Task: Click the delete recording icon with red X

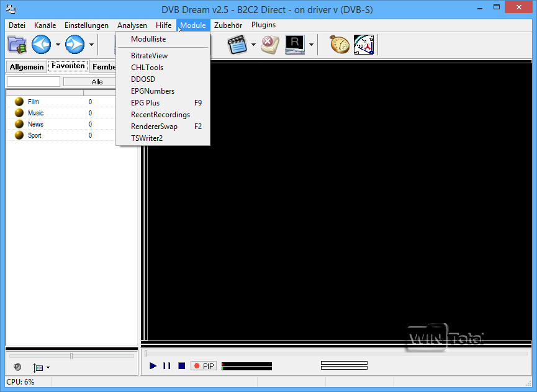Action: pyautogui.click(x=270, y=45)
